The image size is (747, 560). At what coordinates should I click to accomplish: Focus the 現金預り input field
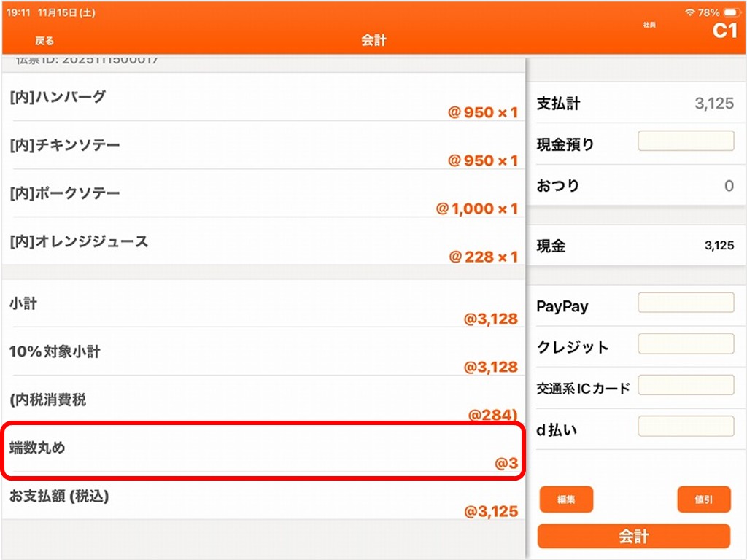coord(686,141)
